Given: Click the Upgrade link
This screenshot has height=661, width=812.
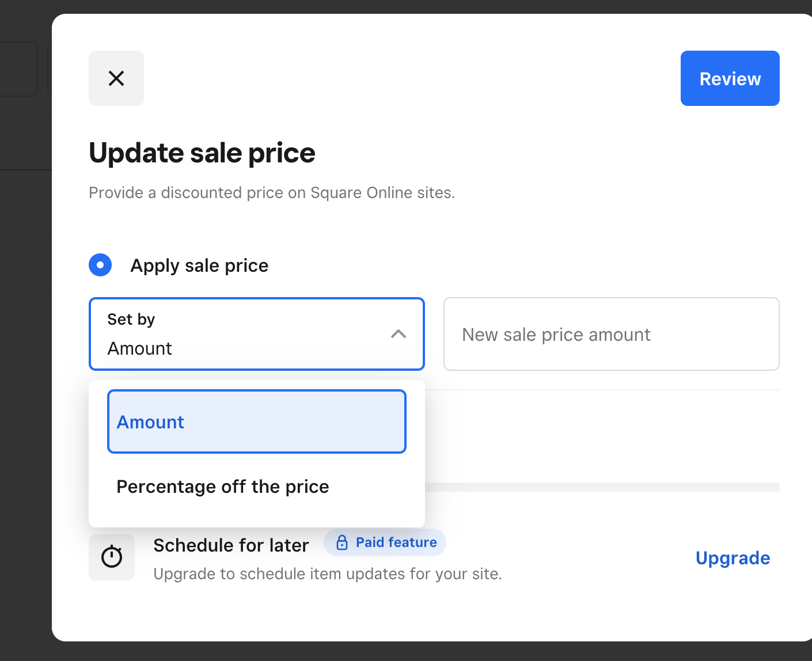Looking at the screenshot, I should (x=733, y=558).
